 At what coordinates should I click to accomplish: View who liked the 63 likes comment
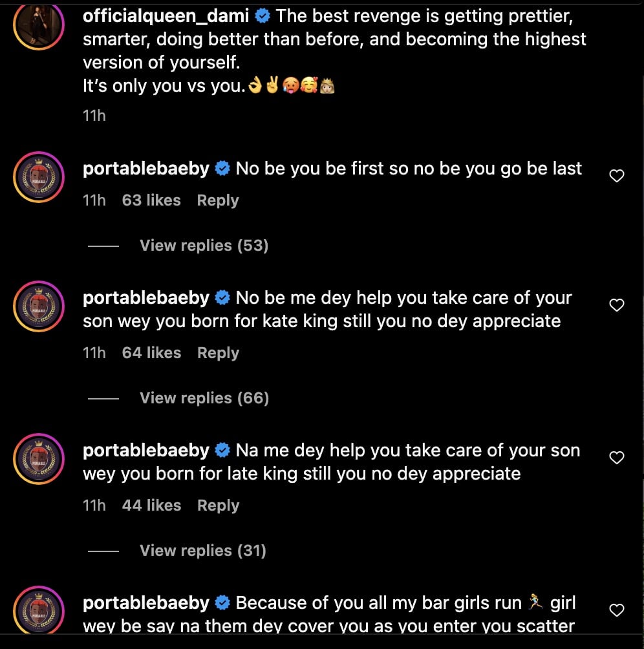(151, 200)
